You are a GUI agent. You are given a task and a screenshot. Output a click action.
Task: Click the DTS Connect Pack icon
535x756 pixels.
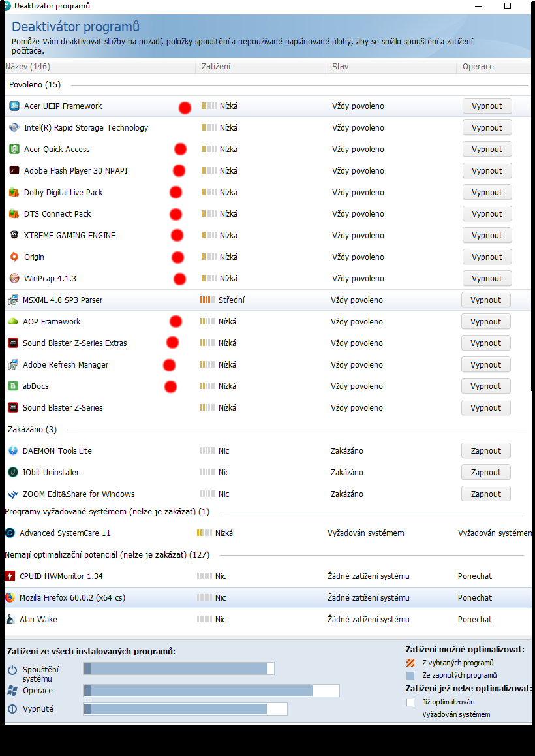(14, 213)
